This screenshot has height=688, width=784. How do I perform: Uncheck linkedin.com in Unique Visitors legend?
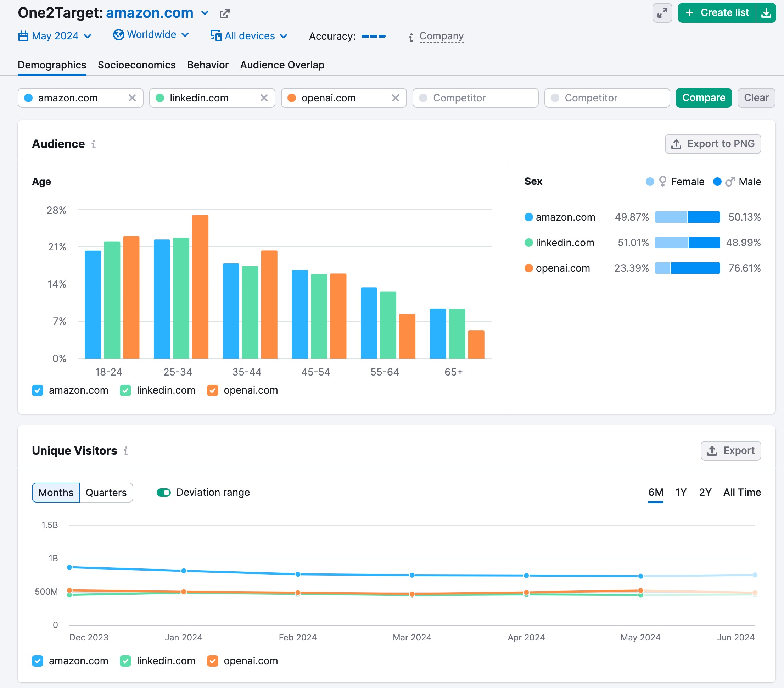(x=125, y=661)
